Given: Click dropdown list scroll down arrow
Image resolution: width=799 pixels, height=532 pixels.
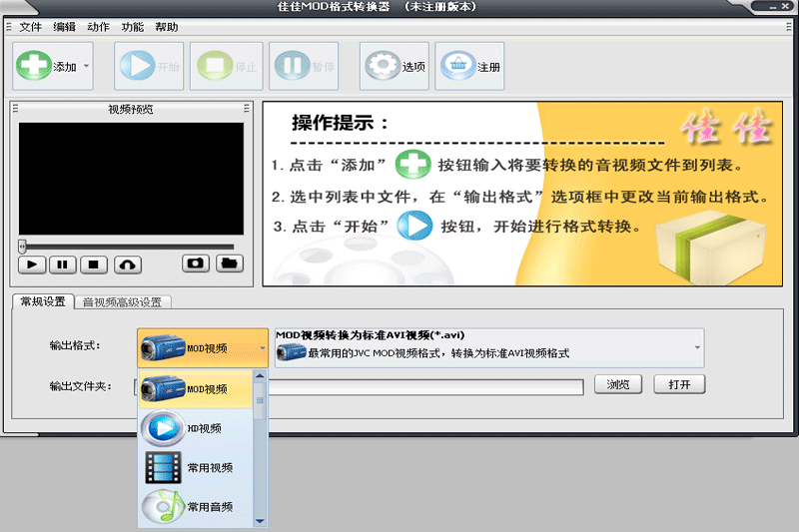Looking at the screenshot, I should 260,521.
